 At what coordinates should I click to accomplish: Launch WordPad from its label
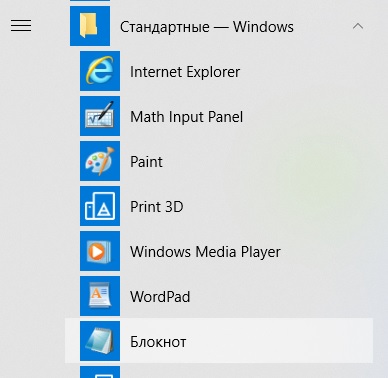[160, 297]
